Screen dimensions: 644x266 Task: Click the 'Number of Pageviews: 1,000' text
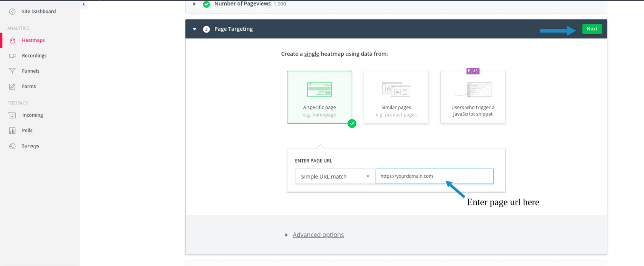click(x=250, y=4)
